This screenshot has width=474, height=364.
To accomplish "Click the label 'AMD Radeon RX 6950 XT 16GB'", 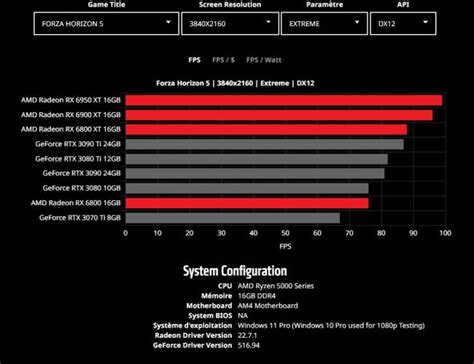I will click(71, 100).
